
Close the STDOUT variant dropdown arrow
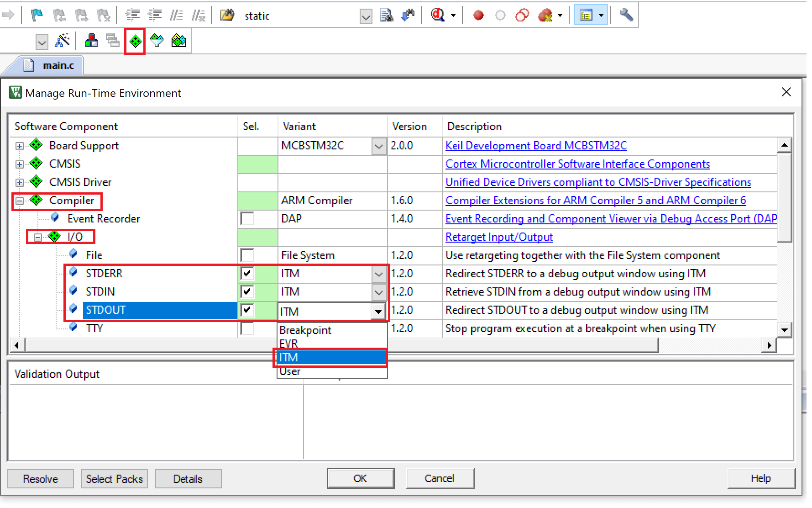[378, 312]
